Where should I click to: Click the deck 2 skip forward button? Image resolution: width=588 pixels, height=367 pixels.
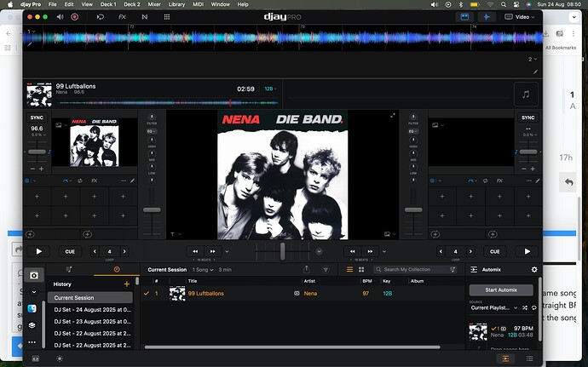370,251
